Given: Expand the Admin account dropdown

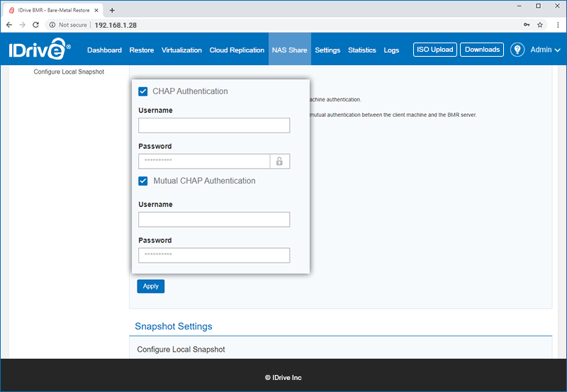Looking at the screenshot, I should (545, 50).
